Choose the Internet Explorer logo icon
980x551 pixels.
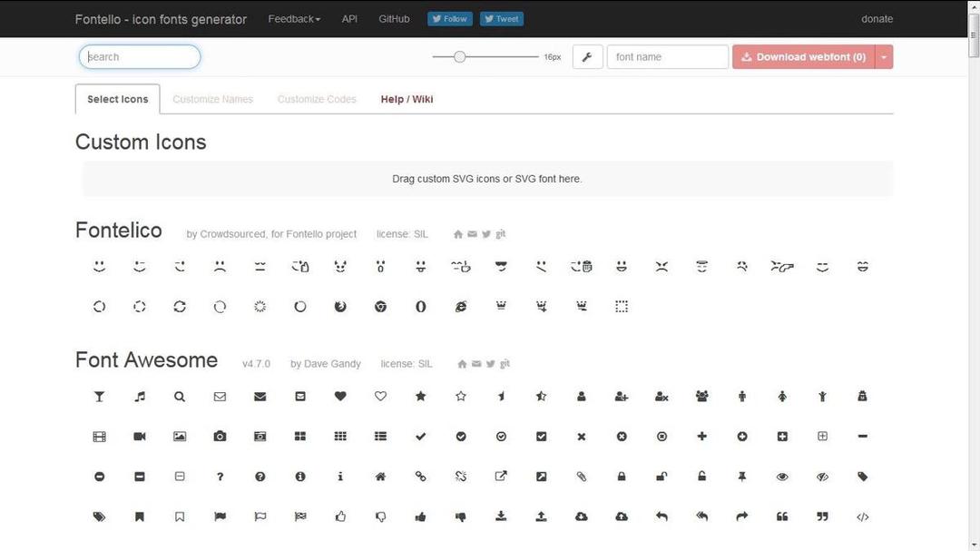[x=461, y=307]
